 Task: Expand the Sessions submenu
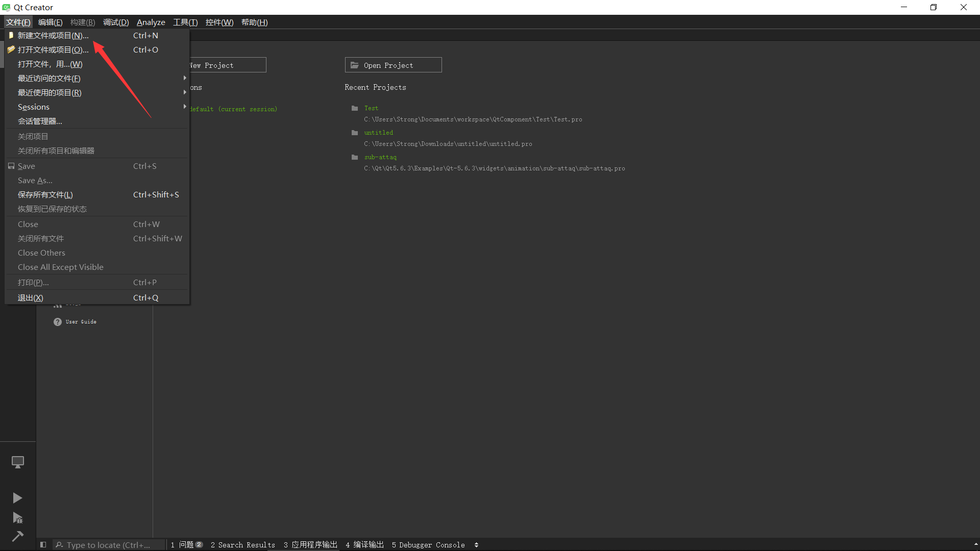[x=185, y=107]
